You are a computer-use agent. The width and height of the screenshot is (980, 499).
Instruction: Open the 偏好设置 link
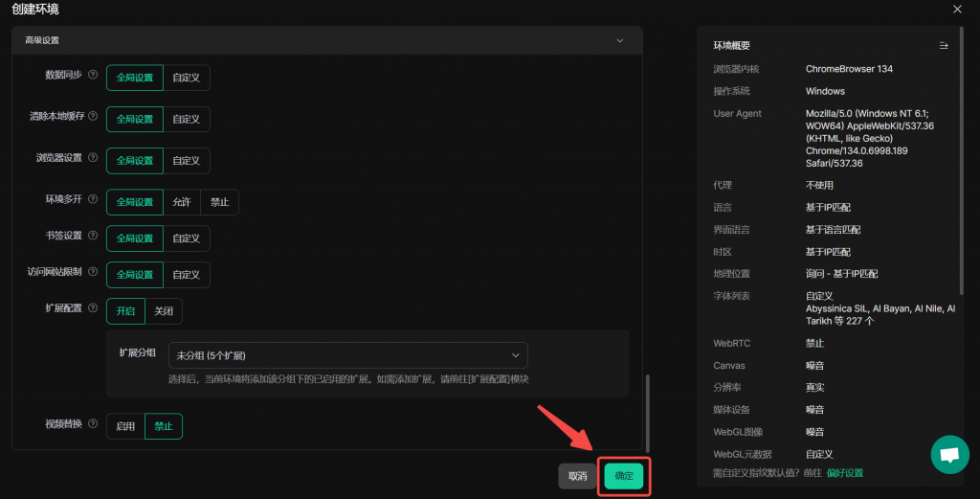[845, 473]
